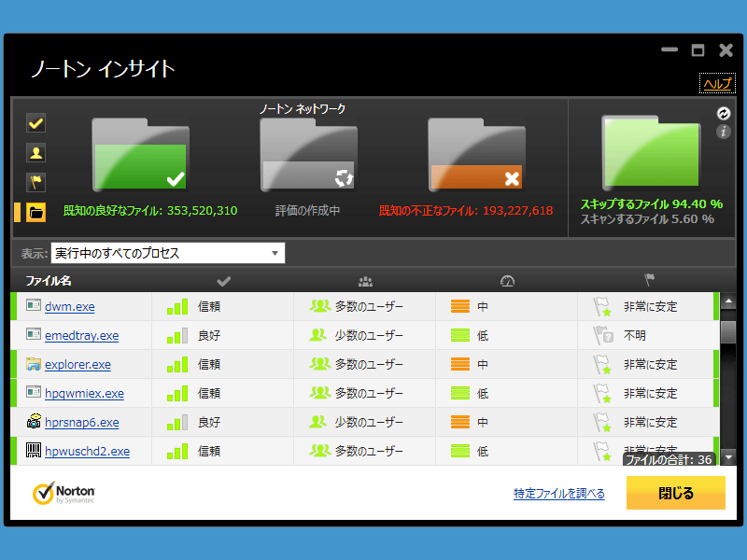Sort by the flag stability column header
747x560 pixels.
649,279
